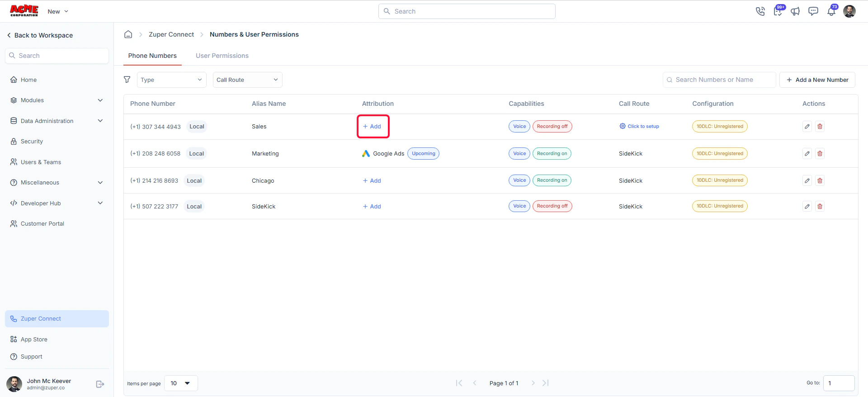Click Back to Workspace
868x397 pixels.
point(40,35)
